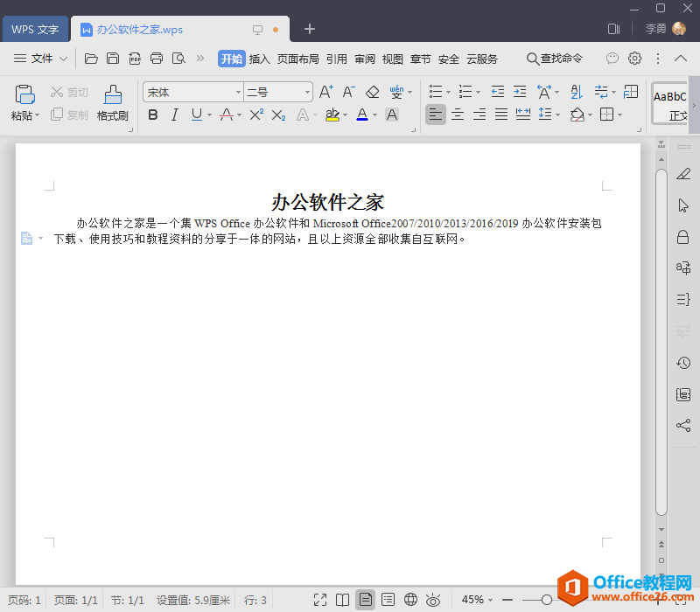Open the share icon in sidebar
Image resolution: width=700 pixels, height=612 pixels.
[x=683, y=426]
